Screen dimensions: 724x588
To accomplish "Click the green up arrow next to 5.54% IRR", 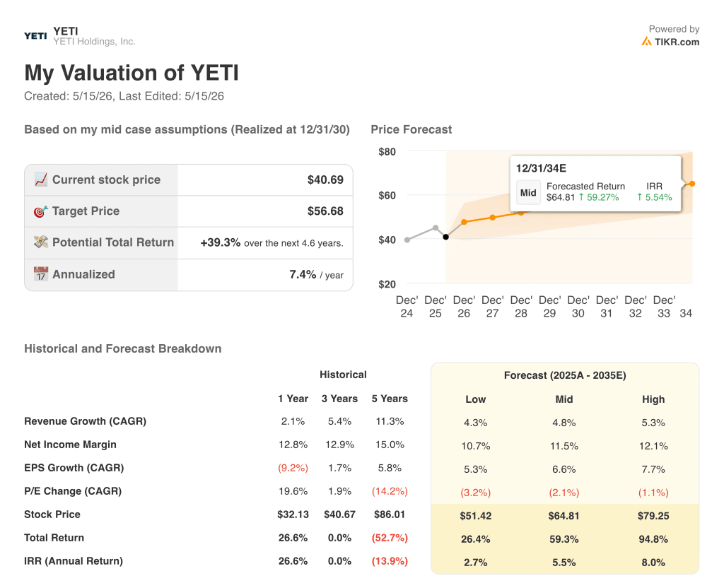I will 639,197.
